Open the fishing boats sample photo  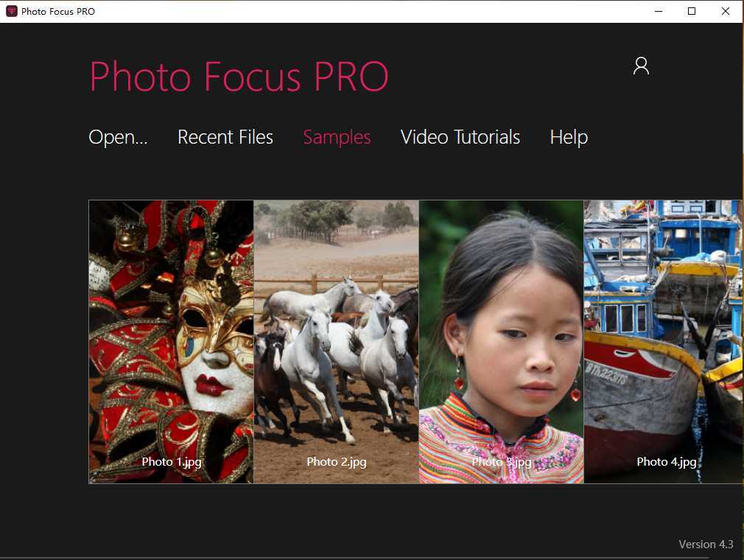click(663, 324)
